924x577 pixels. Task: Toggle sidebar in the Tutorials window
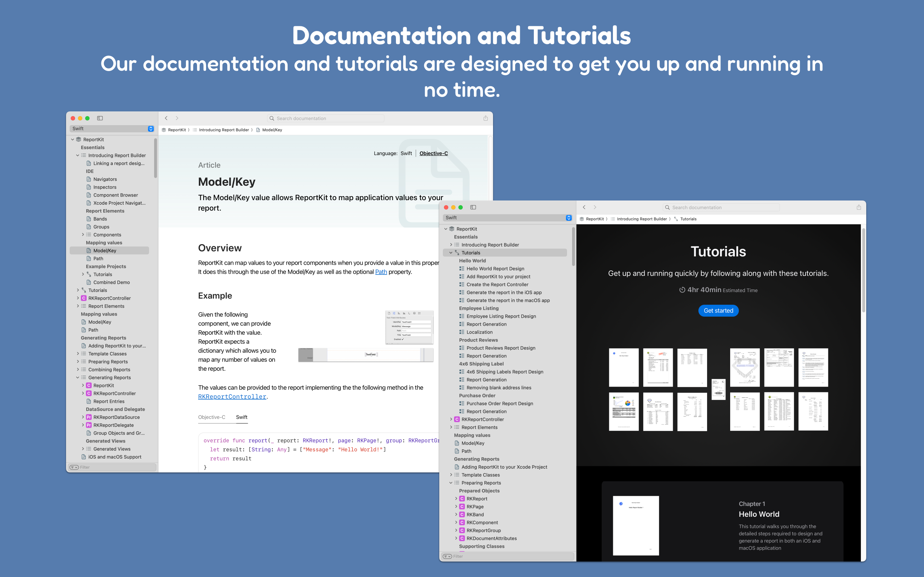[473, 207]
